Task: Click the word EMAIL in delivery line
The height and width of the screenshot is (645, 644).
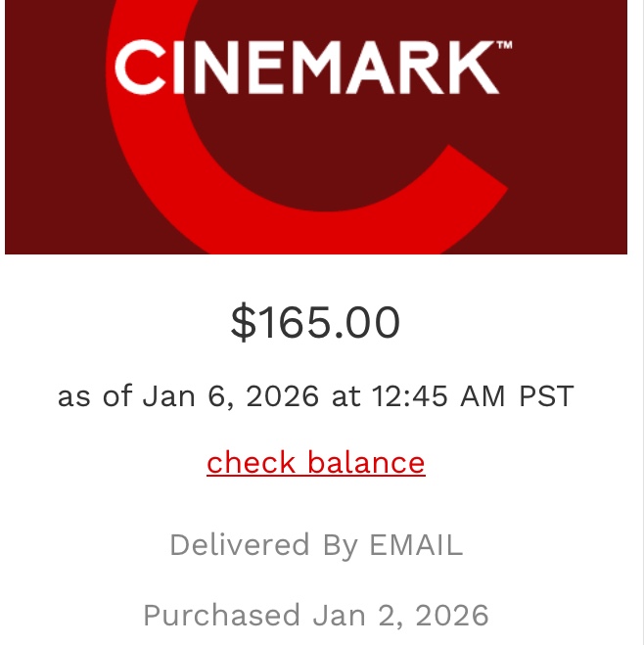Action: coord(415,545)
